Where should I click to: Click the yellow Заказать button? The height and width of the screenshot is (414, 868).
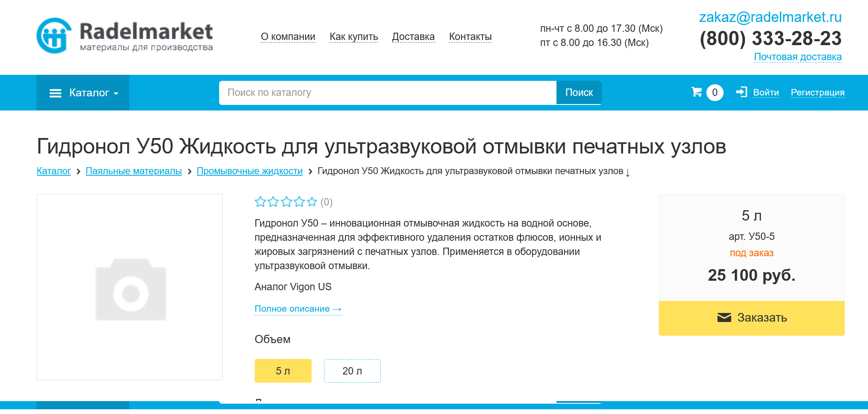(x=752, y=318)
